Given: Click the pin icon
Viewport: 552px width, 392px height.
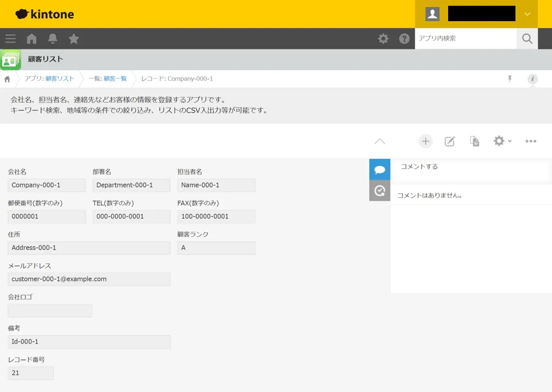Looking at the screenshot, I should point(509,79).
